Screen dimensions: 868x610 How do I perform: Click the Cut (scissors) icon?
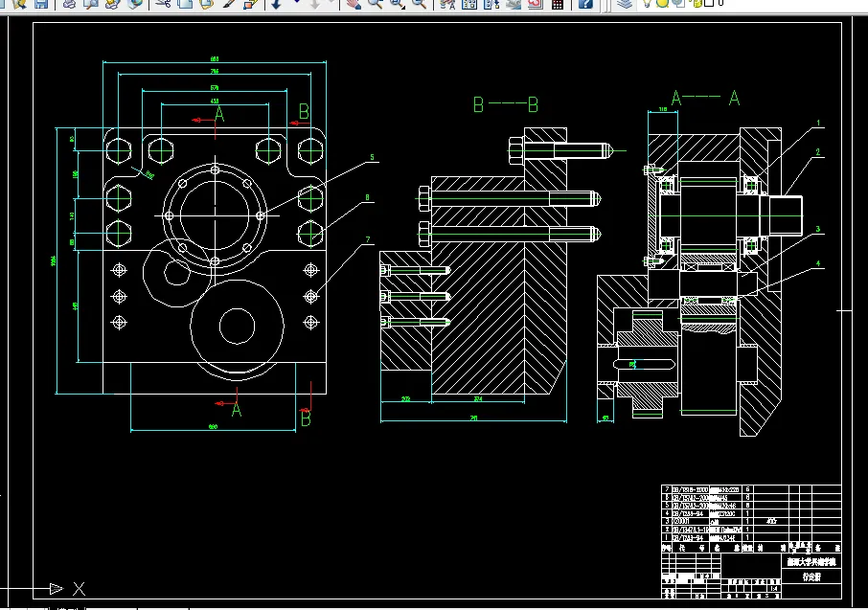point(162,4)
